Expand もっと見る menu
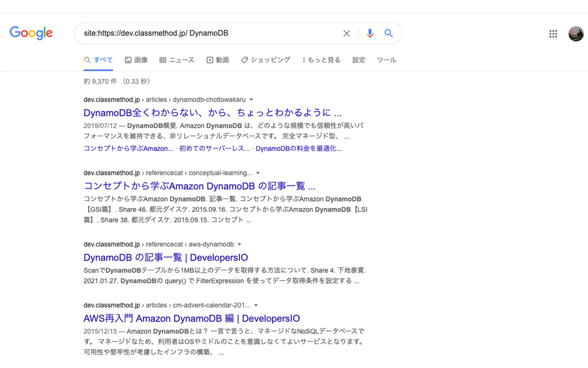 pos(322,60)
